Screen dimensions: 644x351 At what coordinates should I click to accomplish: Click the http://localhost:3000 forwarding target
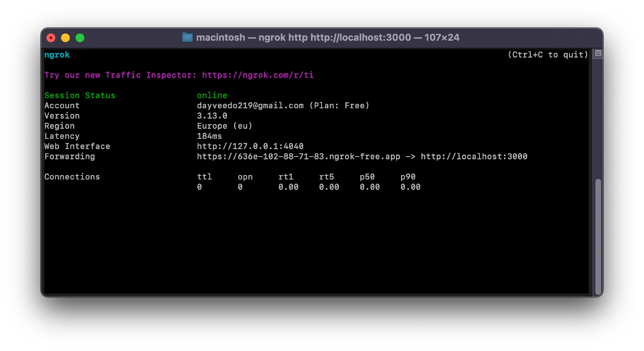point(474,157)
